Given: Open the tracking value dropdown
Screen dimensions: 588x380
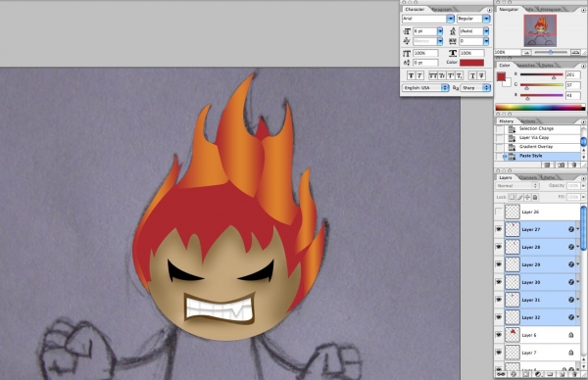Looking at the screenshot, I should [486, 41].
